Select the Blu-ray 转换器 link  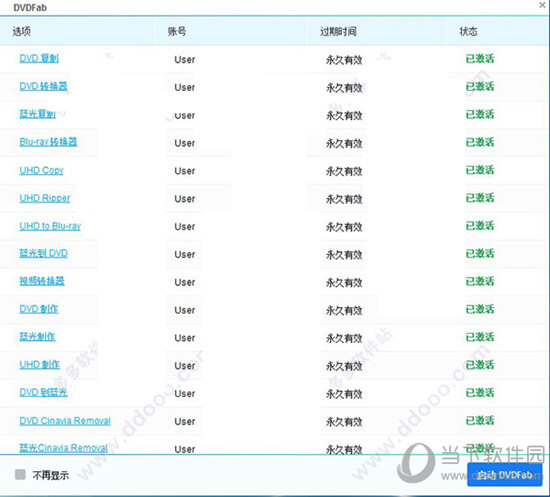click(x=48, y=142)
